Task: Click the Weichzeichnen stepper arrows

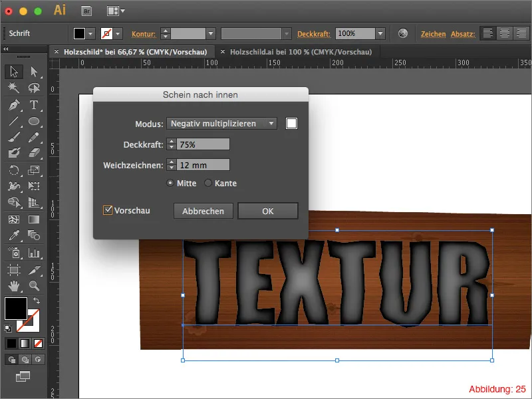Action: point(172,165)
